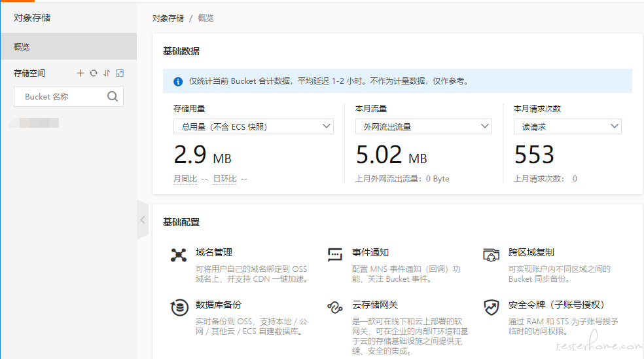Viewport: 644px width, 359px height.
Task: Click the 本月请求次数 label
Action: 537,109
